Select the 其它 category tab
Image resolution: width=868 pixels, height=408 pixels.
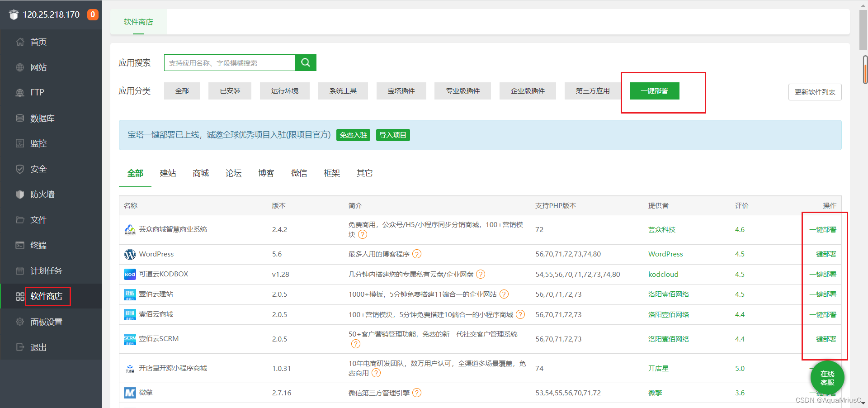pos(364,173)
